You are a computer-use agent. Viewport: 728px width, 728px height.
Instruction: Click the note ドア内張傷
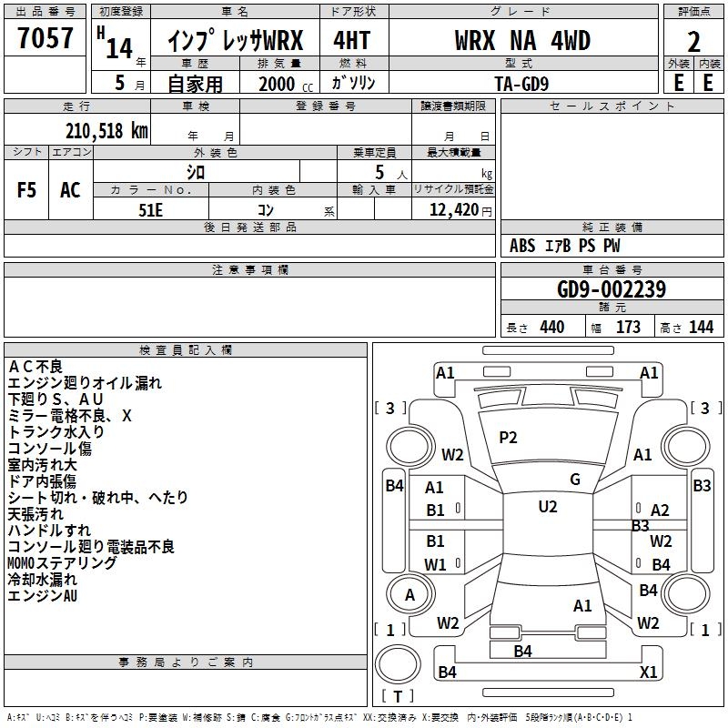tap(42, 481)
